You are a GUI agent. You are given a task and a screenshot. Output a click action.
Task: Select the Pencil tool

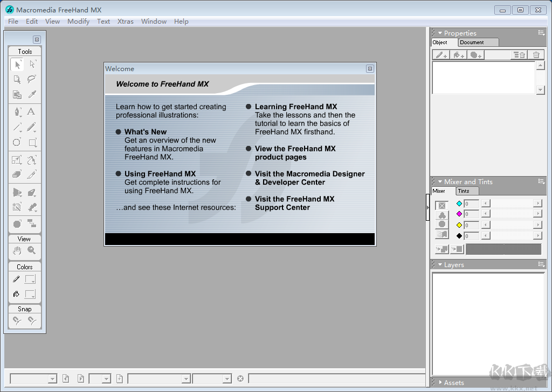32,127
